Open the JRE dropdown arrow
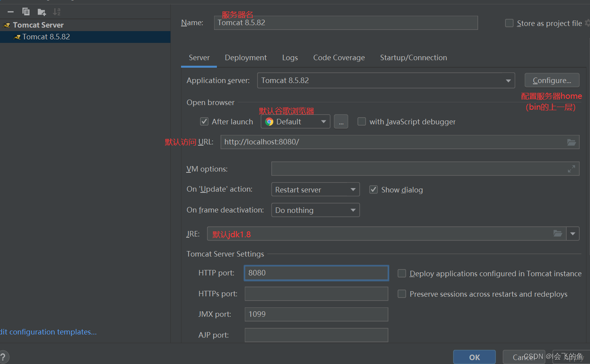Image resolution: width=590 pixels, height=364 pixels. [573, 234]
